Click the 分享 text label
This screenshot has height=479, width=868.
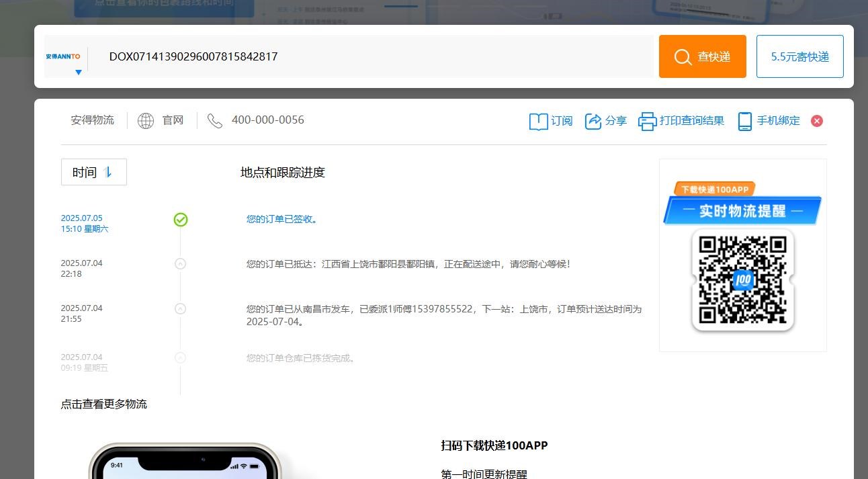click(x=616, y=121)
